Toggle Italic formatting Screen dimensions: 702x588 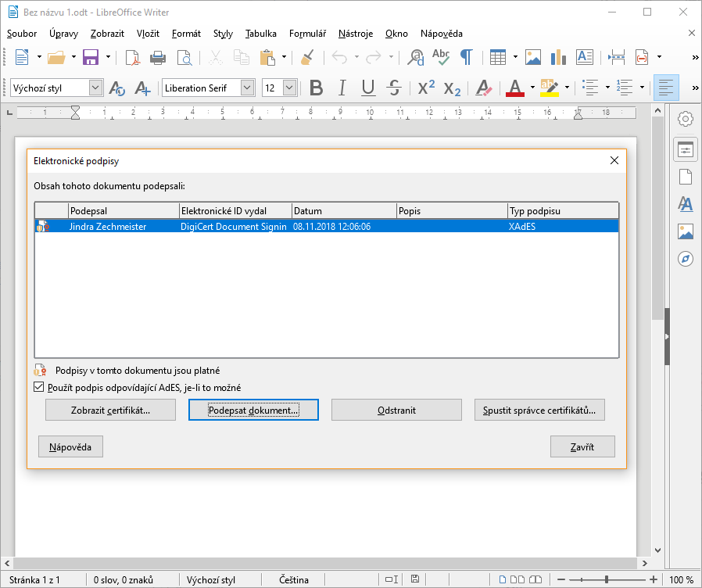342,88
